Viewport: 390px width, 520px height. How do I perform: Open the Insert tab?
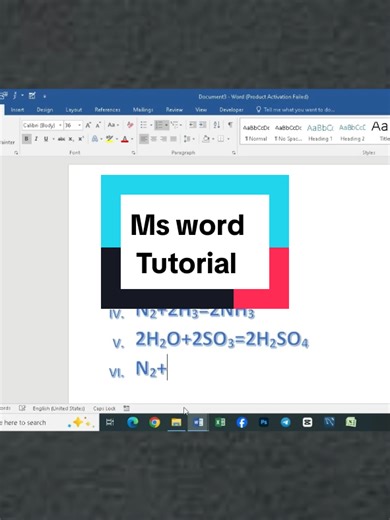coord(17,110)
